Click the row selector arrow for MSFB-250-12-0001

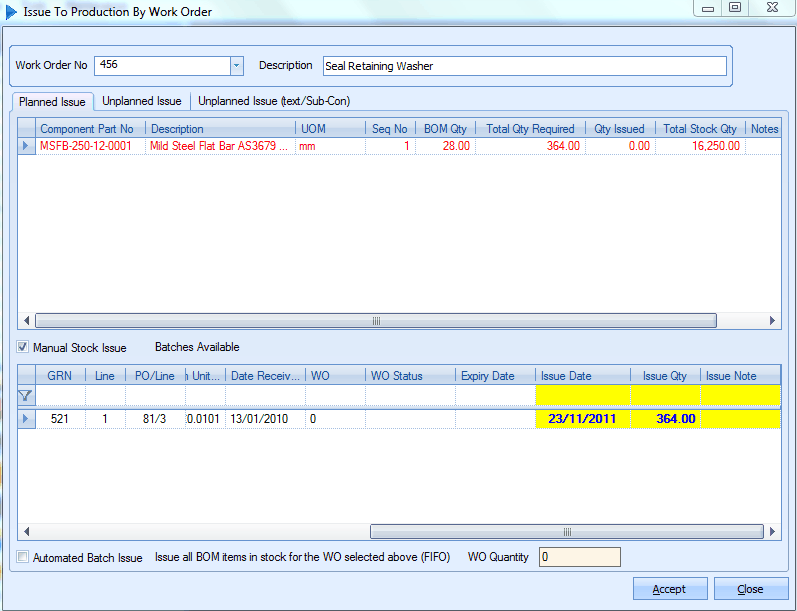pos(26,146)
